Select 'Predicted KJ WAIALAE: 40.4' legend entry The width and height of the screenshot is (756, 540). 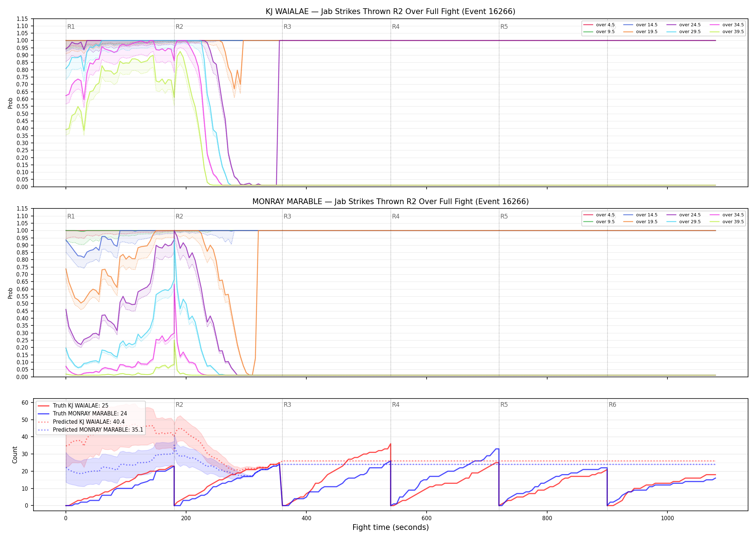pos(81,422)
